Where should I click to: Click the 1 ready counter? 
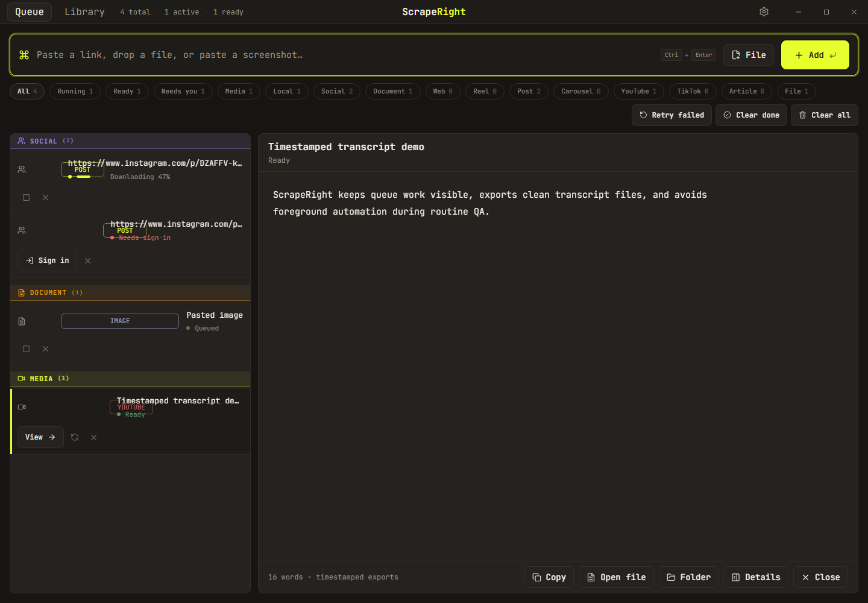pyautogui.click(x=228, y=12)
